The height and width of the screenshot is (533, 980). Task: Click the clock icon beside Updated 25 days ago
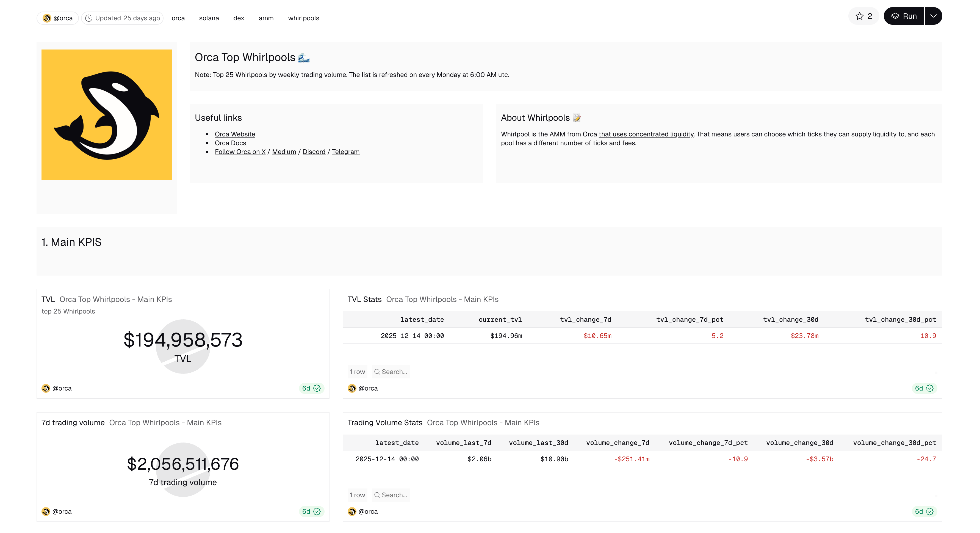(x=89, y=18)
